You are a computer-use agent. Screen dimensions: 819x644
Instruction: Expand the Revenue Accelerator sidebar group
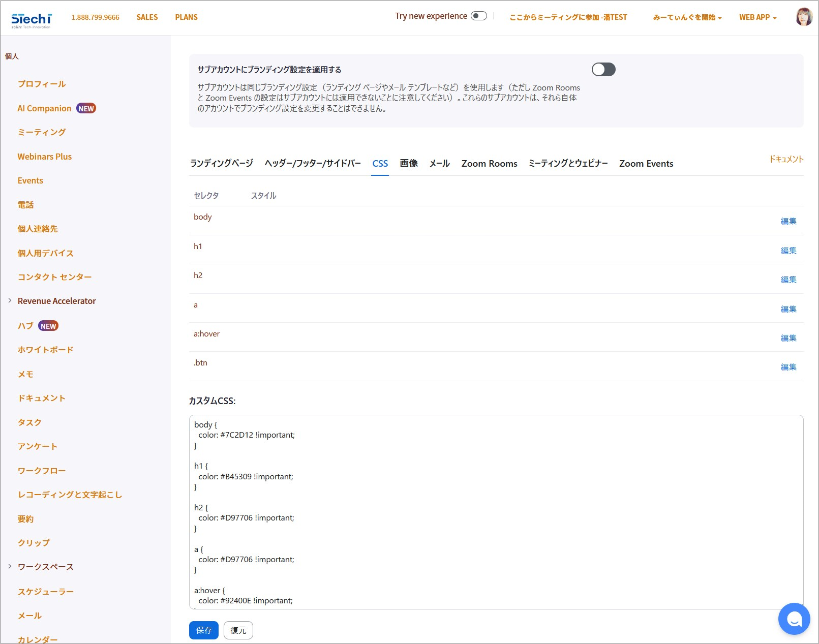[x=10, y=300]
